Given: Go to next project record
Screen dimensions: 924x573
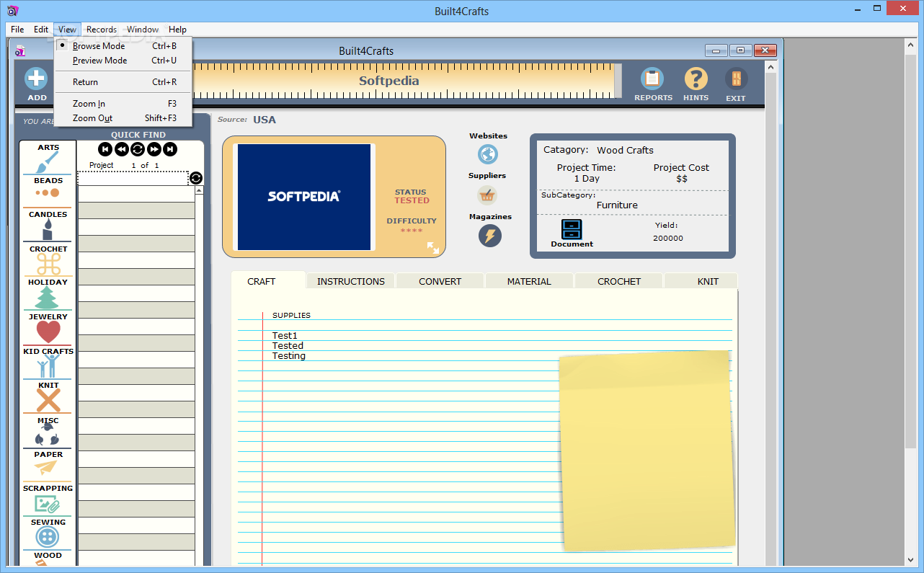Looking at the screenshot, I should pos(154,149).
